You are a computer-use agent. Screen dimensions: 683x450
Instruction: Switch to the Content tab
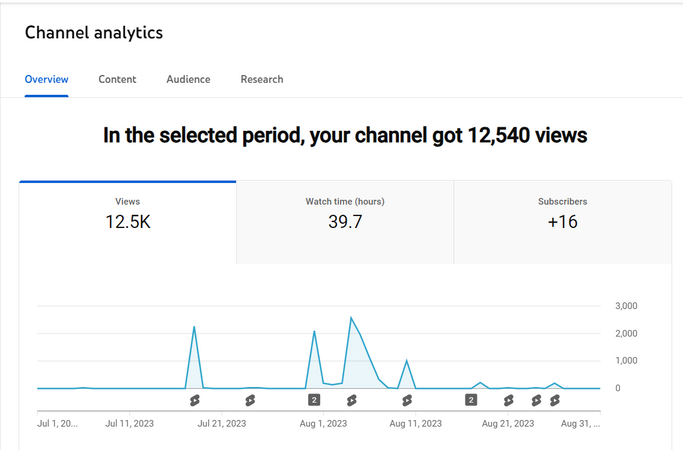click(117, 79)
